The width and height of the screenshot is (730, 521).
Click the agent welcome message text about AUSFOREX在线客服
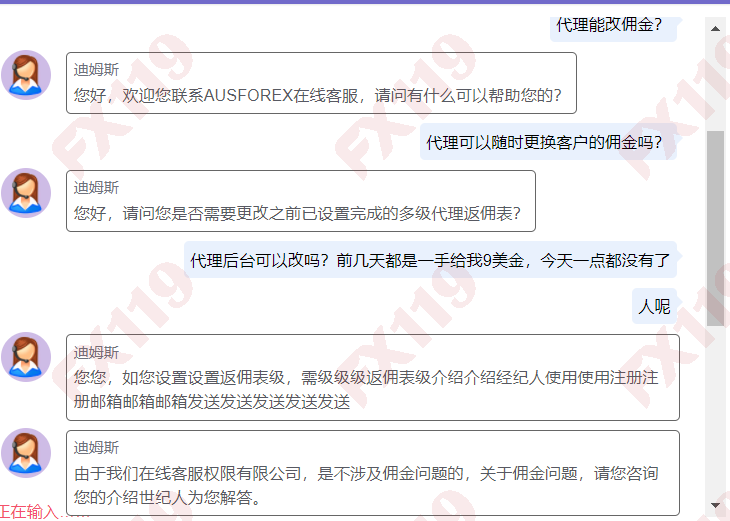coord(318,97)
